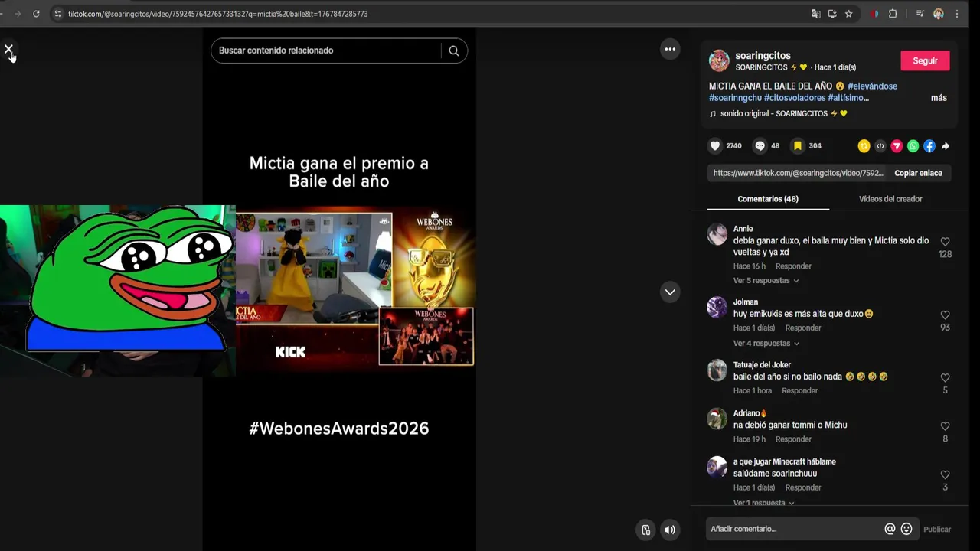Send to friends via red paper-plane icon
The width and height of the screenshot is (980, 551).
click(x=897, y=146)
